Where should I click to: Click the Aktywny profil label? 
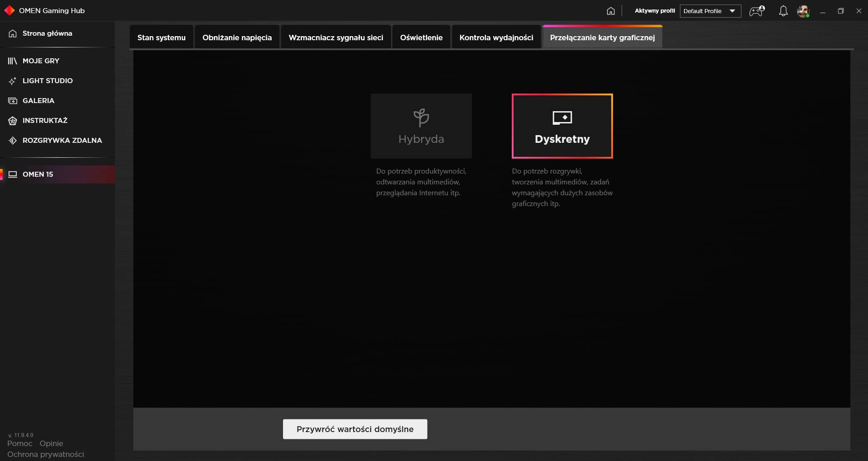coord(655,11)
